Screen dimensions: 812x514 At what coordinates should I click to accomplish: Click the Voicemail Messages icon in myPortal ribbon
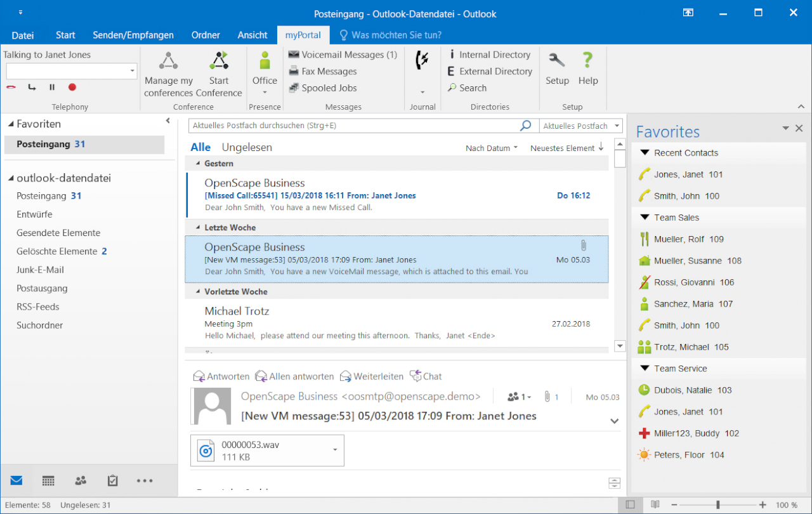pyautogui.click(x=294, y=55)
